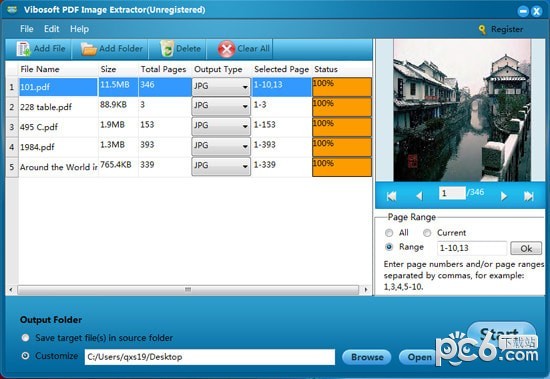Go to first preview page
This screenshot has width=550, height=379.
pyautogui.click(x=391, y=196)
